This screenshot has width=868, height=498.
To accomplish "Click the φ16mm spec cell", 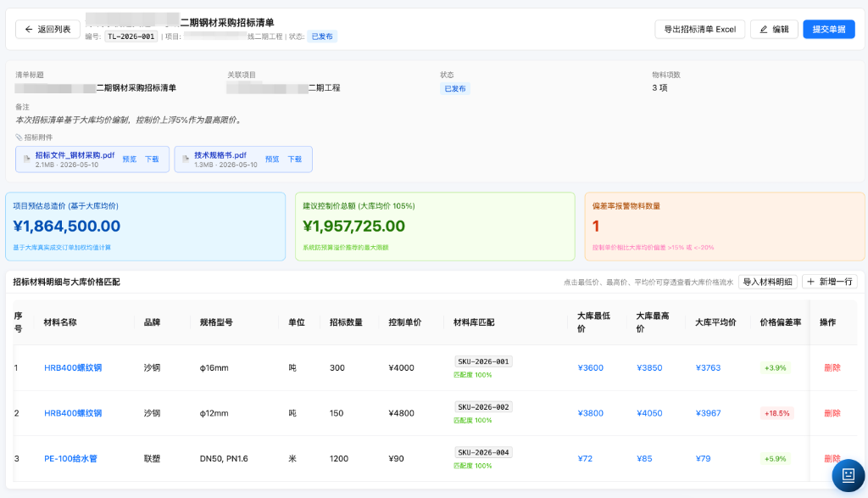I will (214, 368).
